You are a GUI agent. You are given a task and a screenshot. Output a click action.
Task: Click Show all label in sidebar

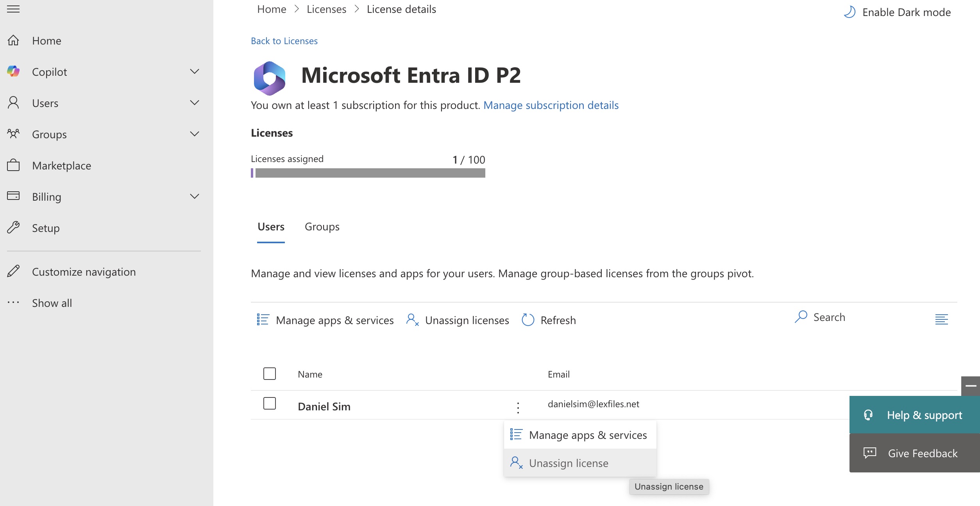(x=52, y=303)
